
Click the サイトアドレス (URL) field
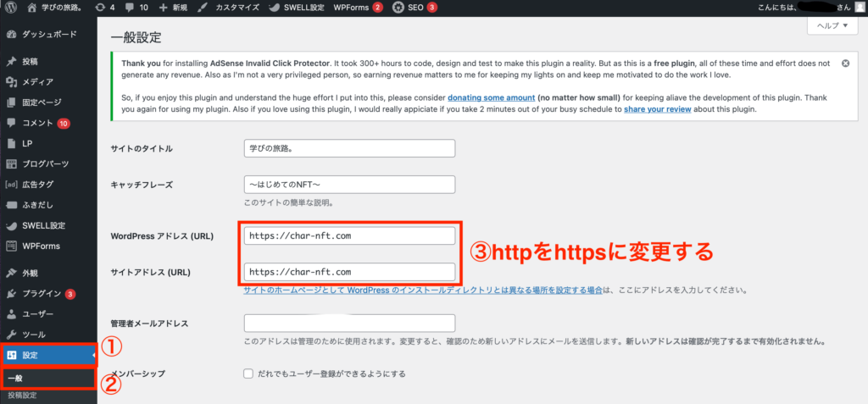(x=349, y=272)
